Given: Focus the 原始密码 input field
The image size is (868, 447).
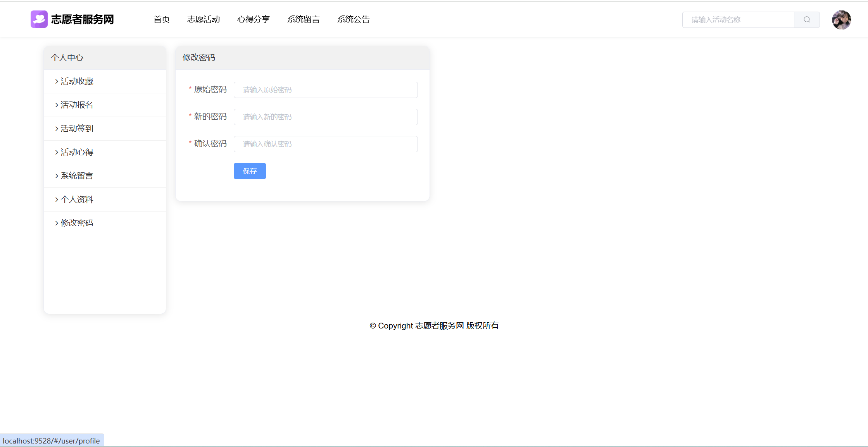Looking at the screenshot, I should point(325,90).
